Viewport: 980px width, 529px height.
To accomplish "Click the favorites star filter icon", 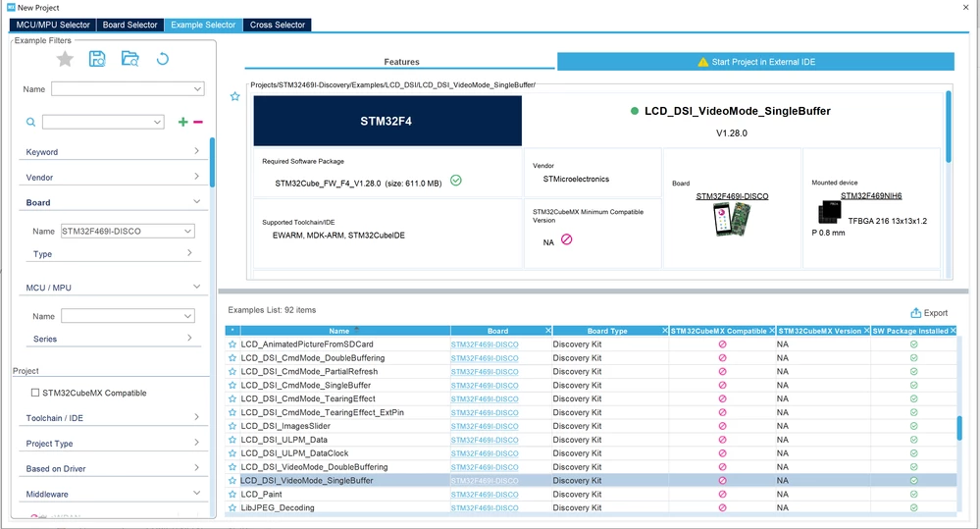I will pyautogui.click(x=65, y=59).
